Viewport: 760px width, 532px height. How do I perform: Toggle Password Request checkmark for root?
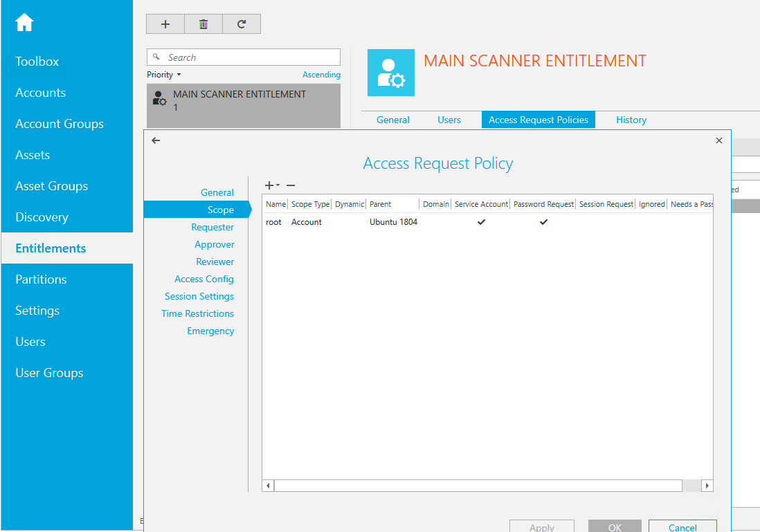(543, 222)
